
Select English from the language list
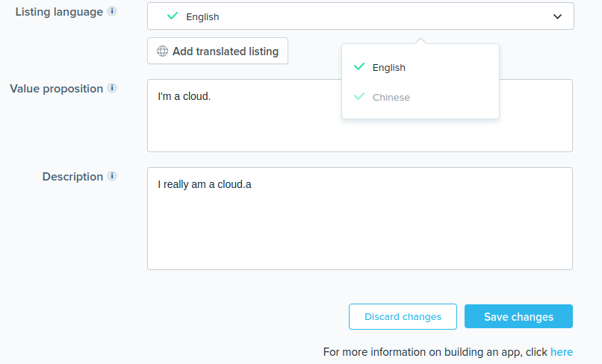pos(389,67)
